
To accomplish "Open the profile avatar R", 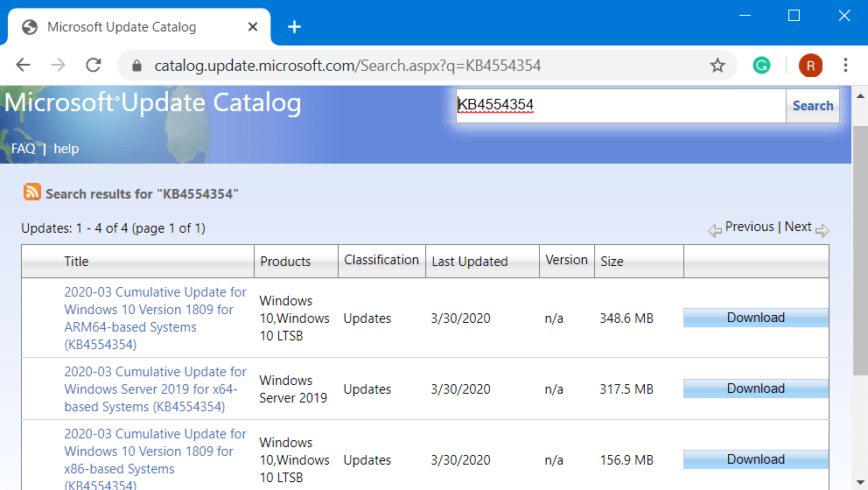I will point(810,66).
